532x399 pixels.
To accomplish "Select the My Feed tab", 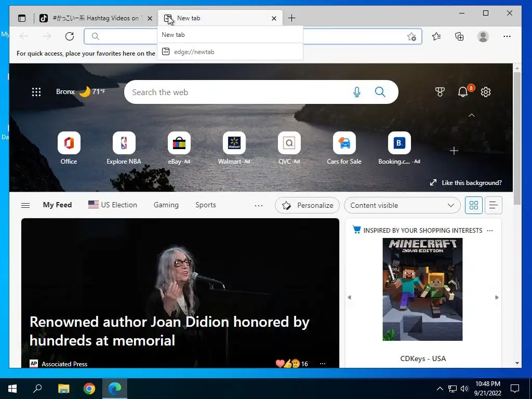I will pos(57,205).
